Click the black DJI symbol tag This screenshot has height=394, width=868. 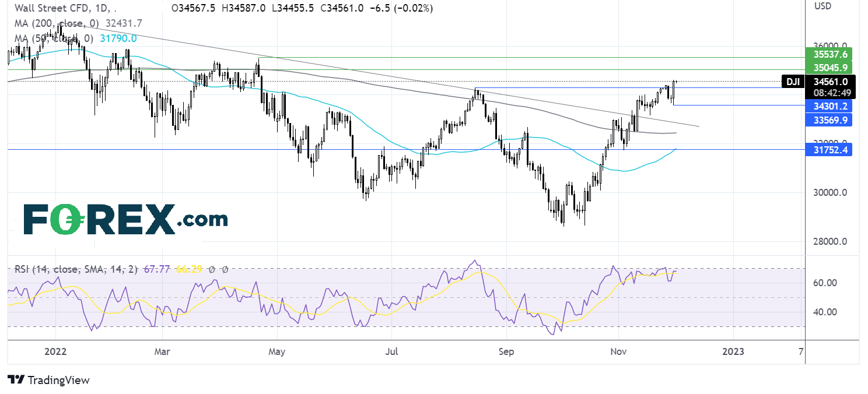coord(792,82)
